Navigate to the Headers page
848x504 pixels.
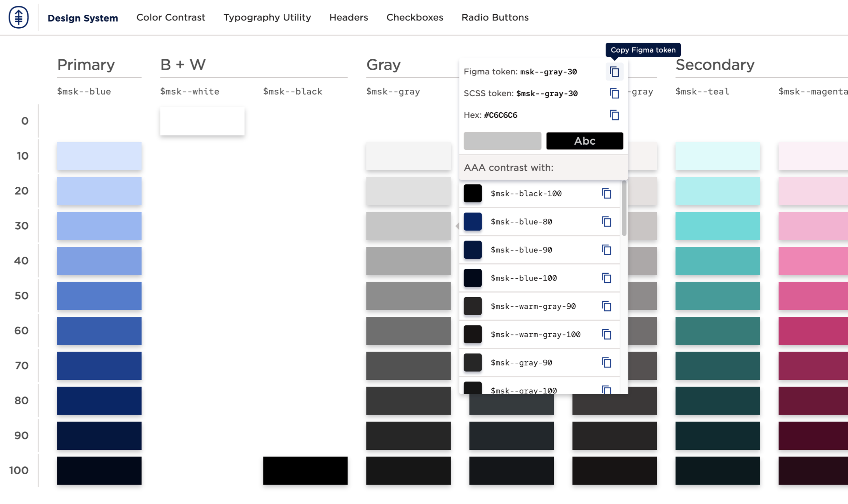[349, 17]
